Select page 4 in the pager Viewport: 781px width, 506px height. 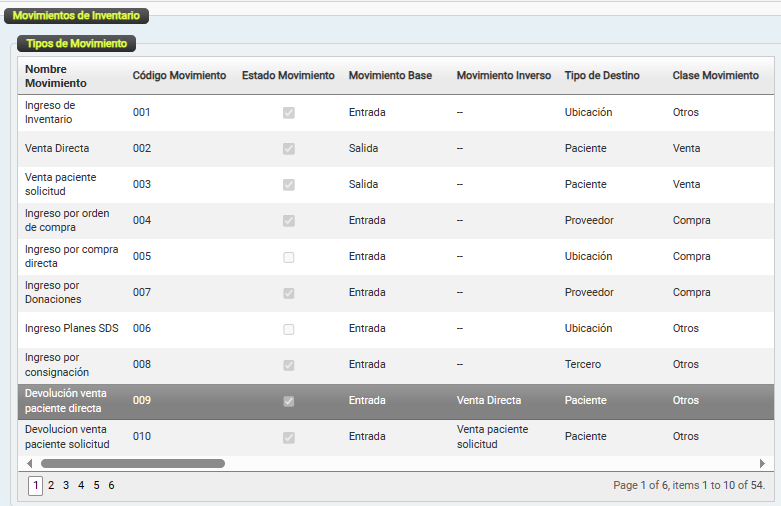[81, 485]
